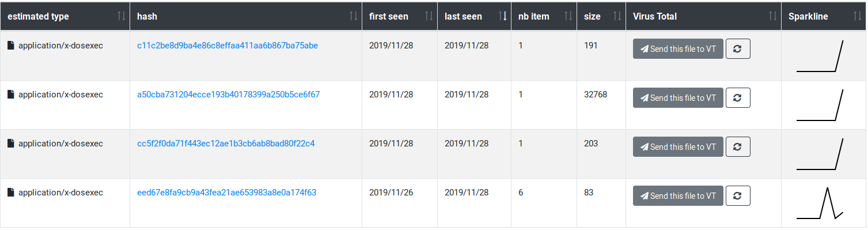Sort table by hash column arrows

(353, 16)
